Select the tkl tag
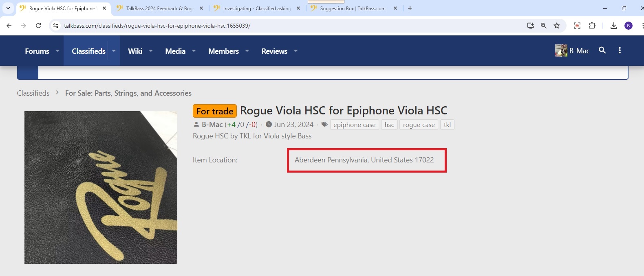The image size is (644, 276). pos(447,125)
